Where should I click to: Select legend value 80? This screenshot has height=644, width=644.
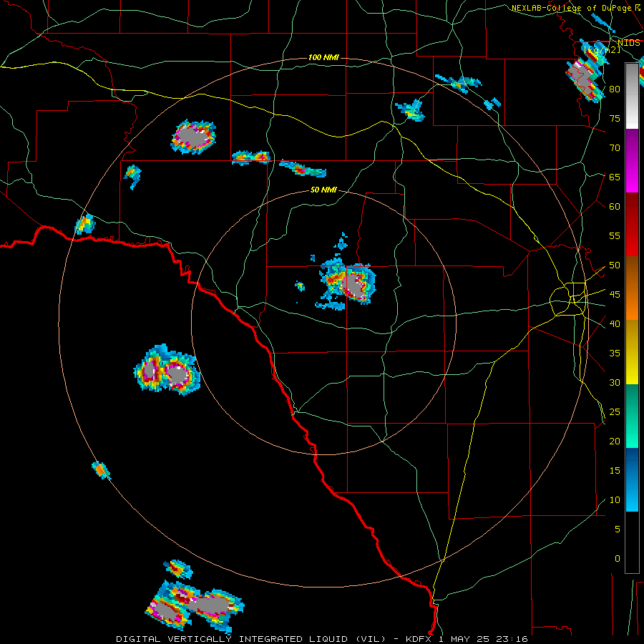[615, 89]
